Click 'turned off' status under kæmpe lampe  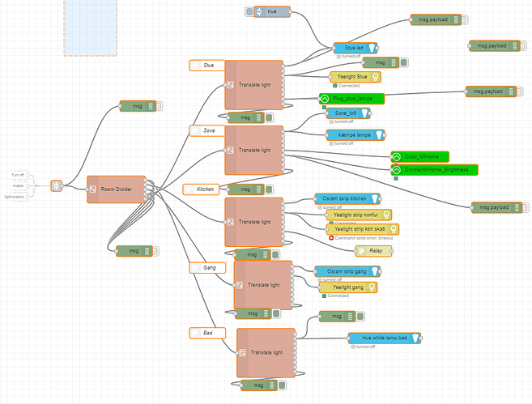pos(343,143)
